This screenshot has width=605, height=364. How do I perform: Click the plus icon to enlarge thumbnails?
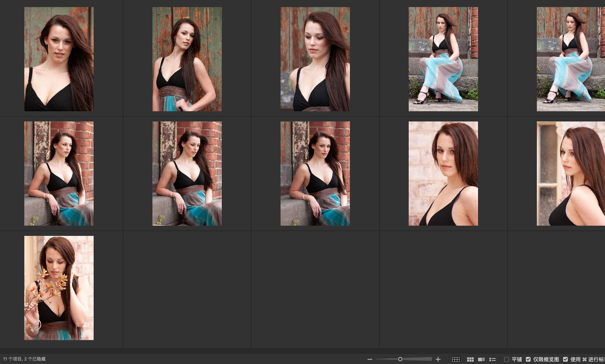point(438,359)
